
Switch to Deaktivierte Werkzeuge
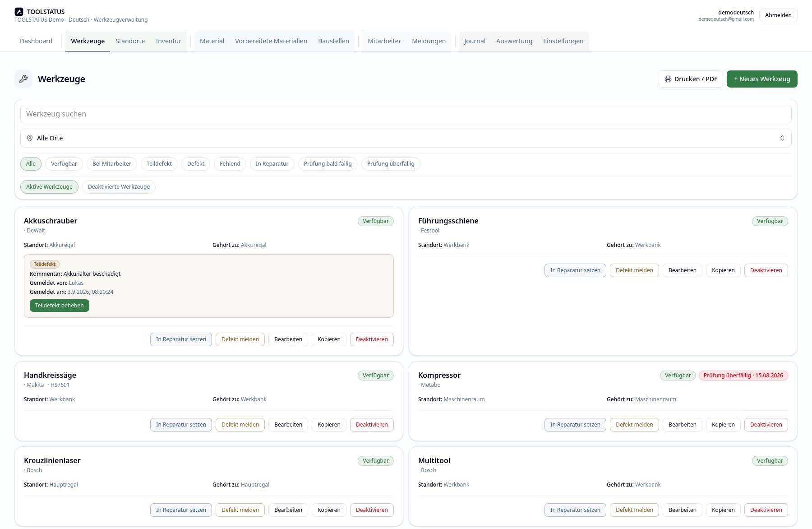pos(119,187)
